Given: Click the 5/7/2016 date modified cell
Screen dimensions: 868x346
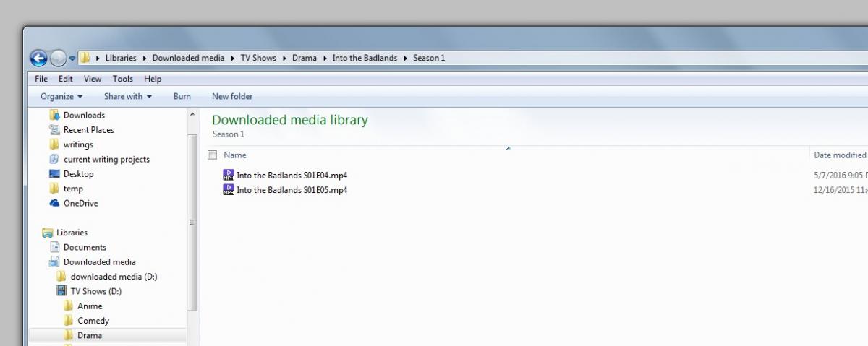Looking at the screenshot, I should (841, 175).
